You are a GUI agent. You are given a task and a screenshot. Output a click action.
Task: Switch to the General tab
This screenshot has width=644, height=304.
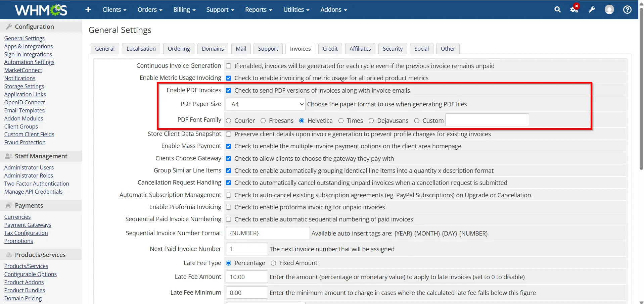[x=105, y=49]
